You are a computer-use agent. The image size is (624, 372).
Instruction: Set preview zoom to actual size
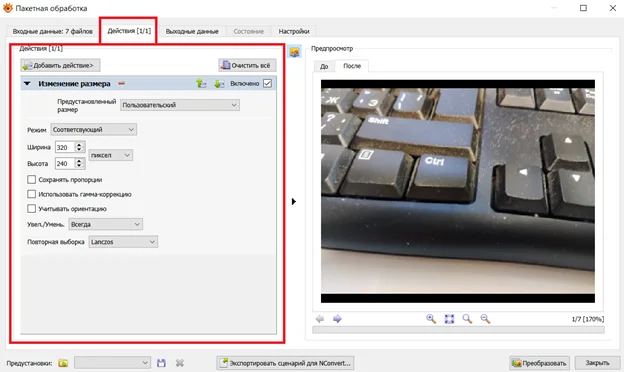[x=467, y=319]
